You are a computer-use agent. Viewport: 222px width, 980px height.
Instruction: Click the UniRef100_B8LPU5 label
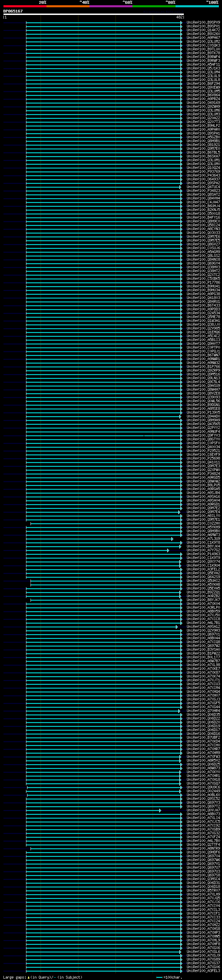[x=203, y=485]
